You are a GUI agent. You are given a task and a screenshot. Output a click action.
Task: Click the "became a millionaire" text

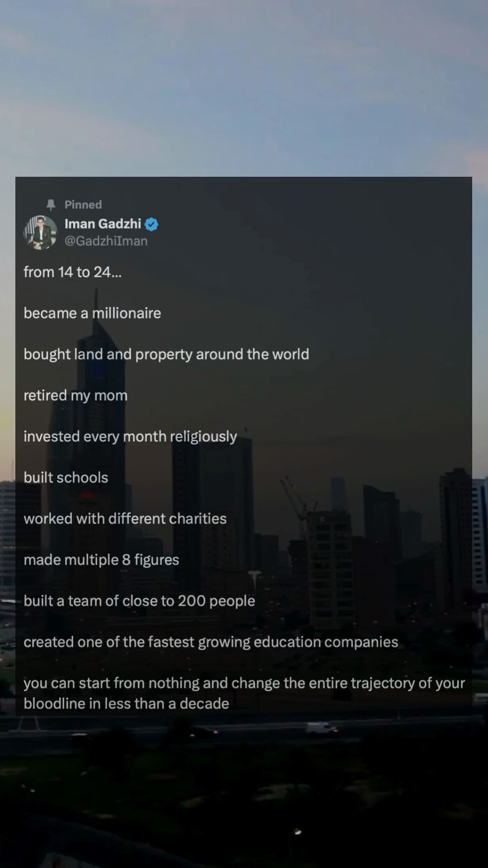coord(92,313)
